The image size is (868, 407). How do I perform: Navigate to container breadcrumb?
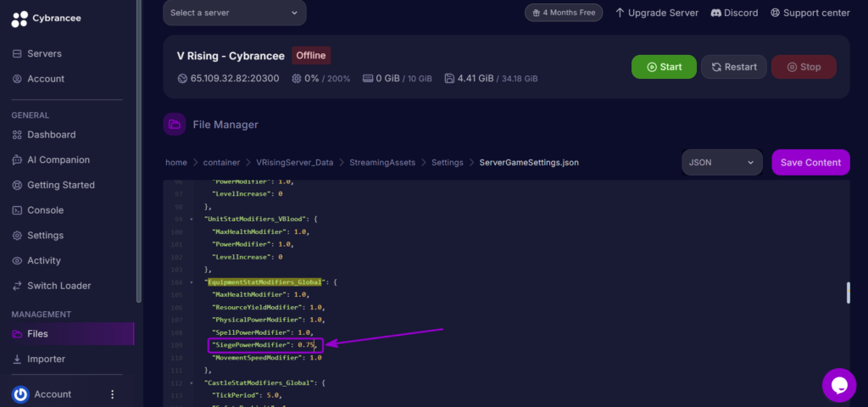click(x=221, y=163)
